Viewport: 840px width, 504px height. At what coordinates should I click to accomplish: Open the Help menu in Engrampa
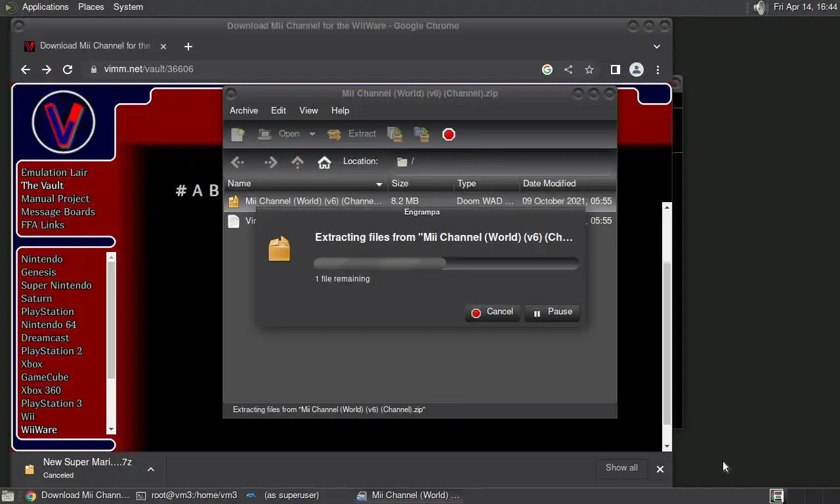click(340, 110)
